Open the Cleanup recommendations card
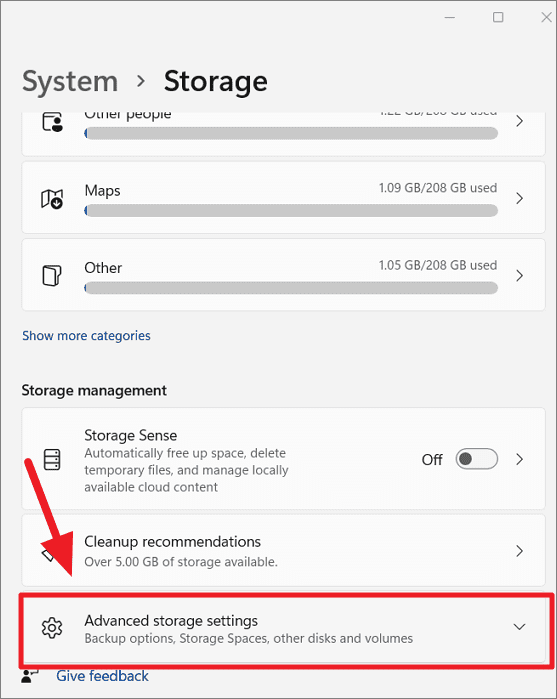 tap(283, 551)
